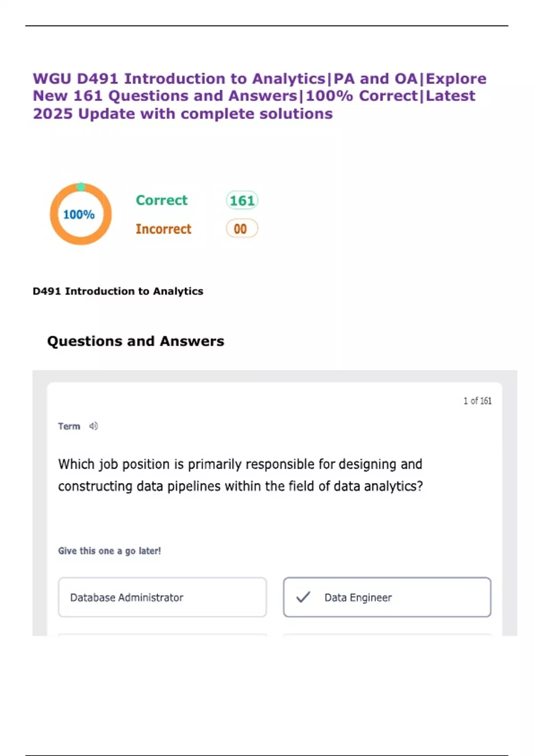Click the cut-off option below Database Administrator
Screen dimensions: 534x756
[x=162, y=635]
